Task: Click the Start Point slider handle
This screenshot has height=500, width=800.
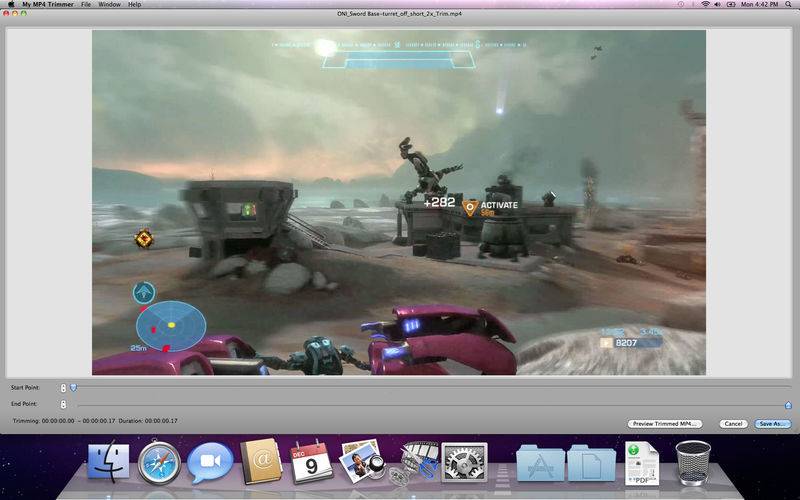Action: point(73,388)
